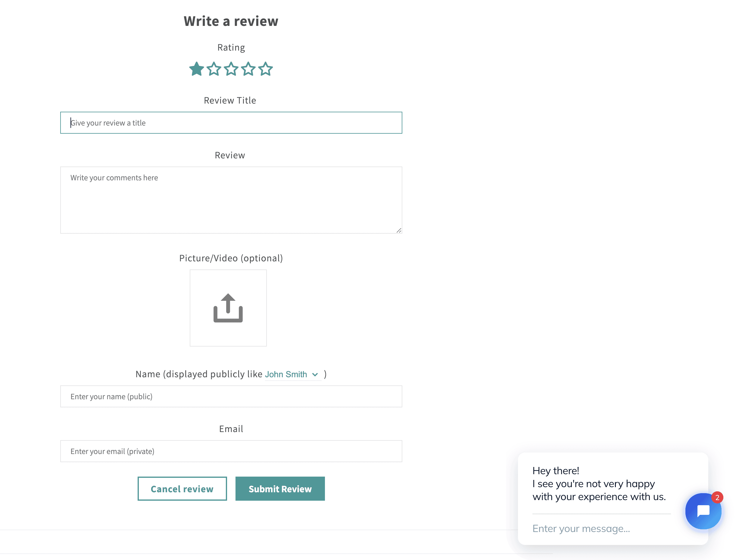The width and height of the screenshot is (736, 560).
Task: Rate five stars
Action: pos(266,69)
